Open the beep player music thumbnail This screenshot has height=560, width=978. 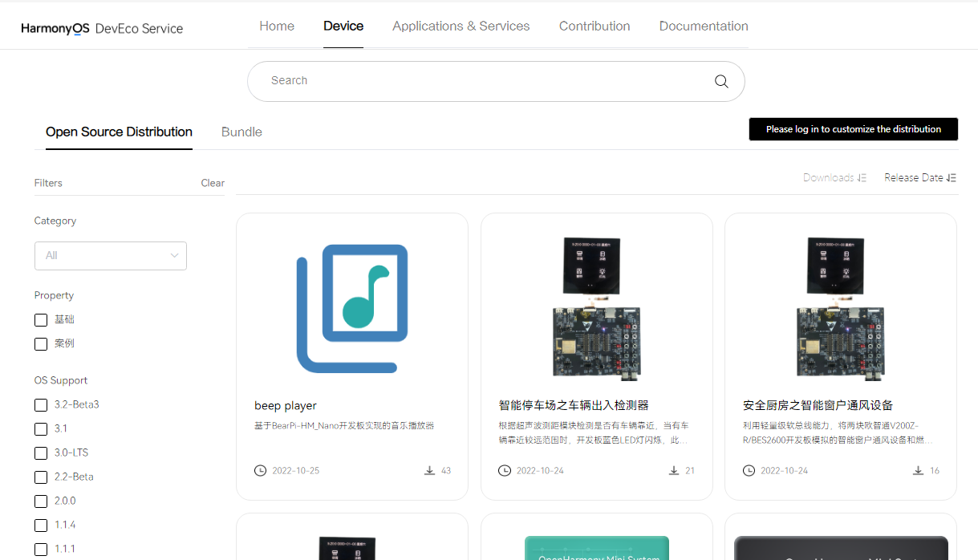click(352, 309)
